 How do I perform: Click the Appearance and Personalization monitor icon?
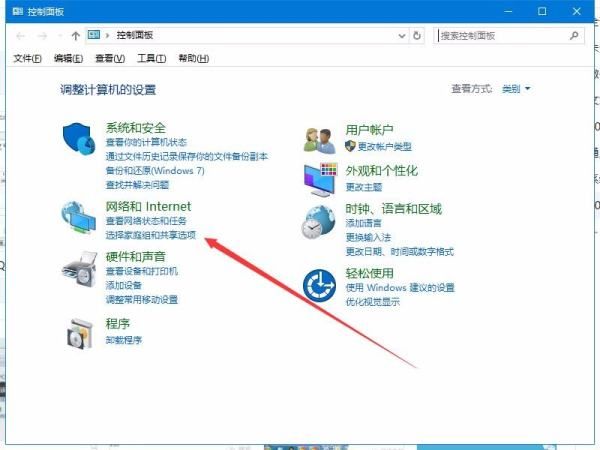[320, 179]
